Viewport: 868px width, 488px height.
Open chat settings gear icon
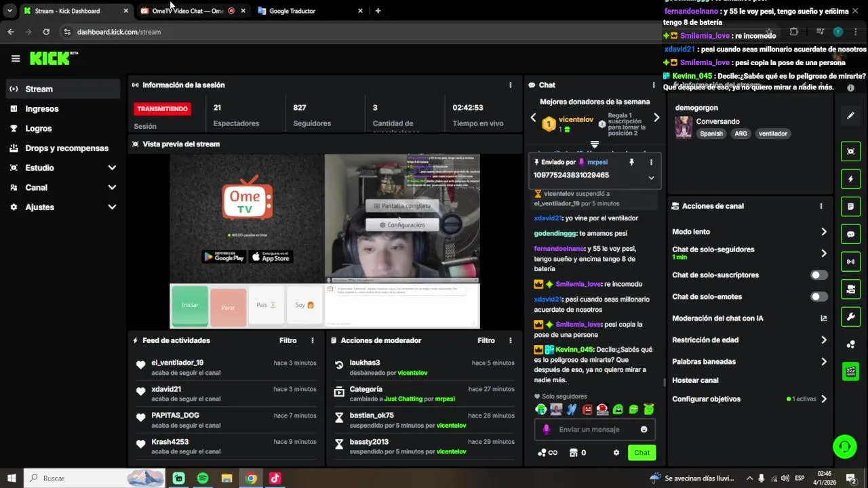(616, 453)
